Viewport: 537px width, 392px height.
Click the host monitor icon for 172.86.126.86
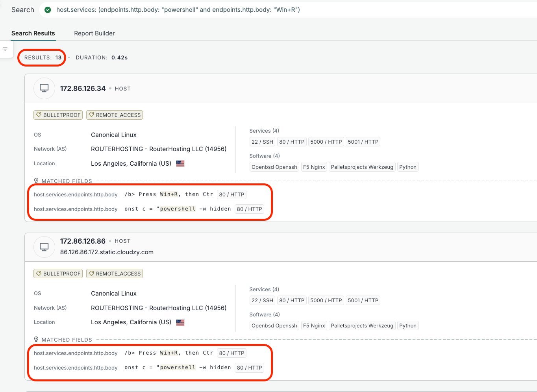click(x=44, y=247)
